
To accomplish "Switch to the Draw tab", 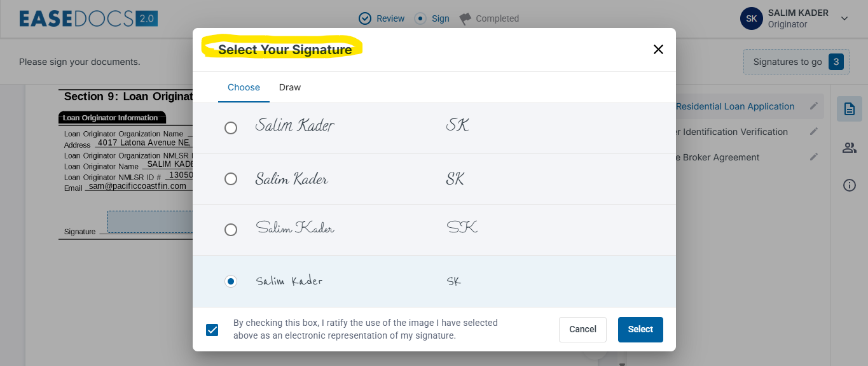I will click(290, 87).
